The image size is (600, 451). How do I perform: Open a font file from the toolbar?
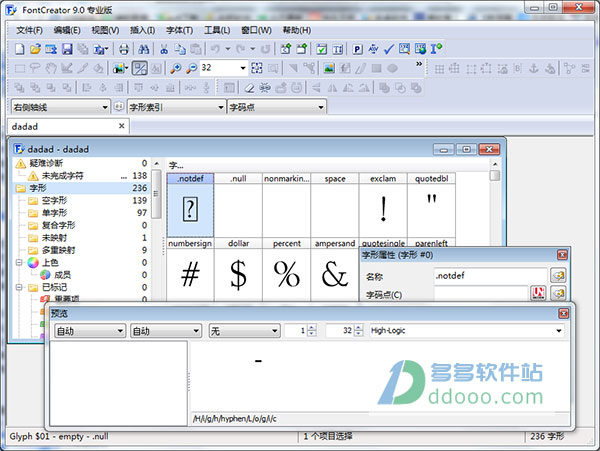35,49
